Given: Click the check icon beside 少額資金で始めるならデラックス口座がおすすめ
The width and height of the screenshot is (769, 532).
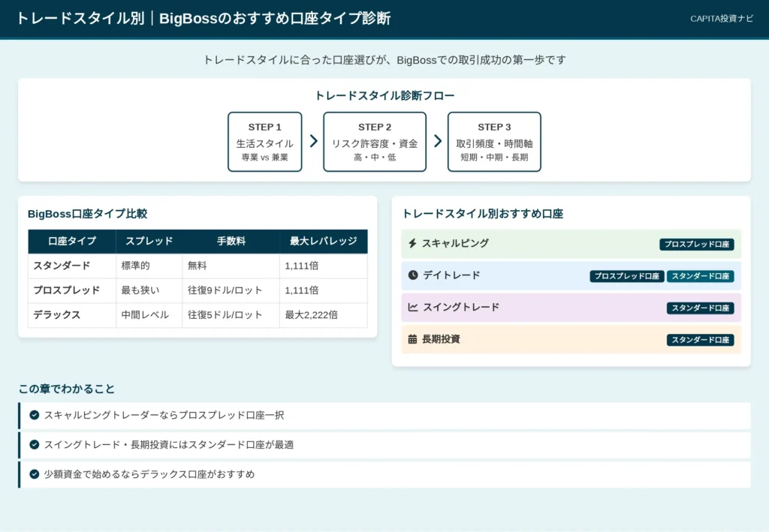Looking at the screenshot, I should pyautogui.click(x=35, y=473).
